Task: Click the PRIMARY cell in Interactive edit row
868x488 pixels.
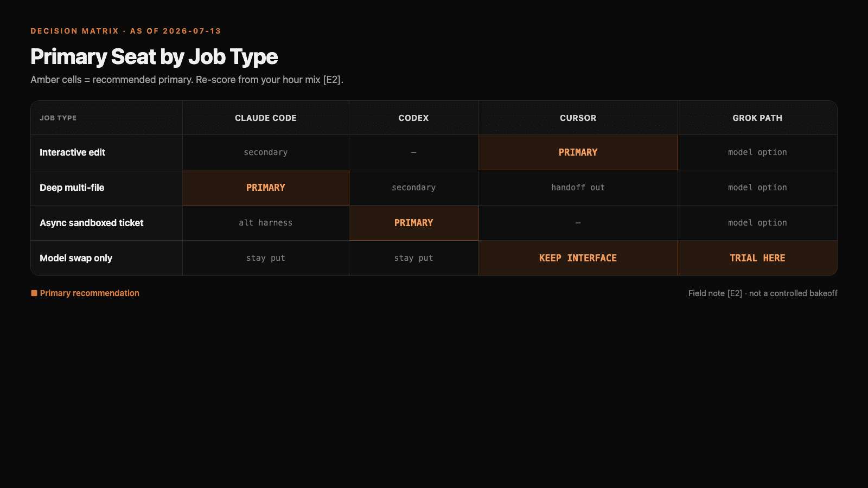Action: coord(578,152)
